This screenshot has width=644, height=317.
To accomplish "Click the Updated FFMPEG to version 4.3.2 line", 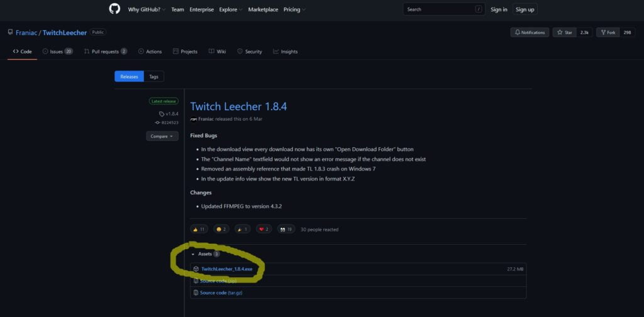I will [x=241, y=206].
